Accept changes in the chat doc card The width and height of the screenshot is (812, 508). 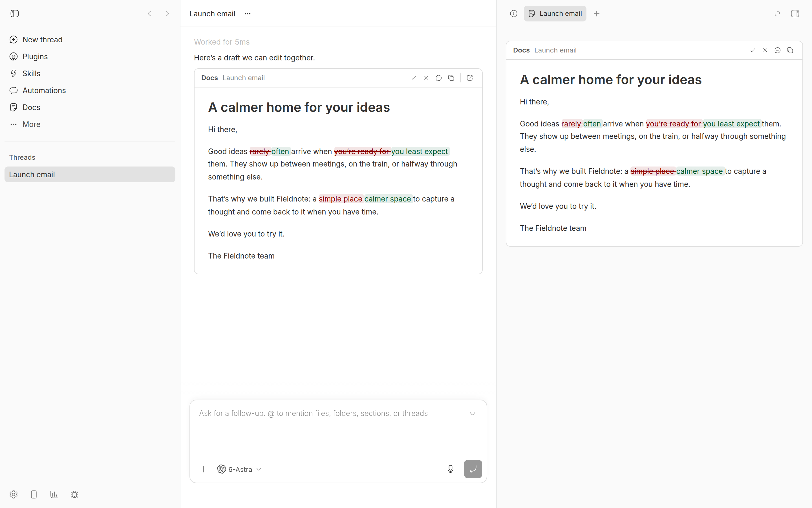point(414,78)
